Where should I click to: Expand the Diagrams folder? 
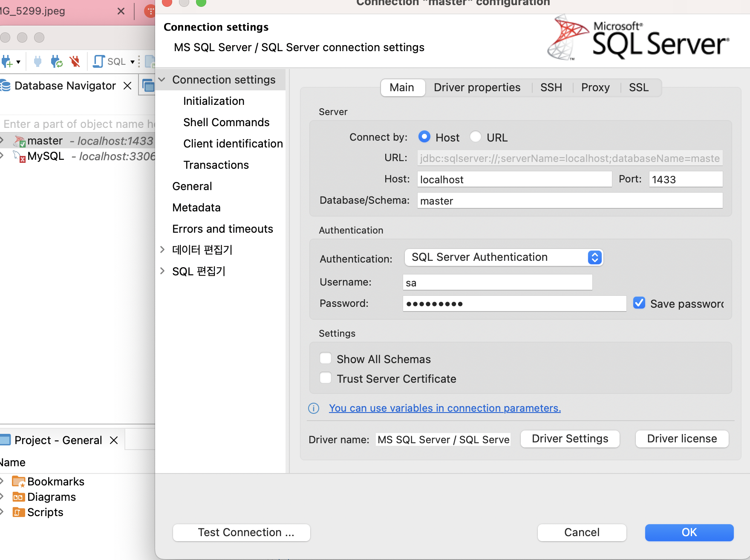(x=2, y=496)
